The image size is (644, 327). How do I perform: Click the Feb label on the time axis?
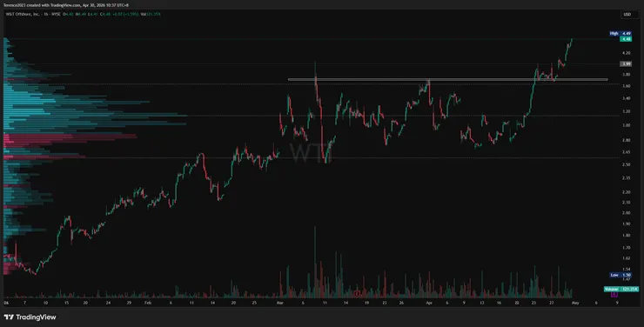(x=148, y=303)
